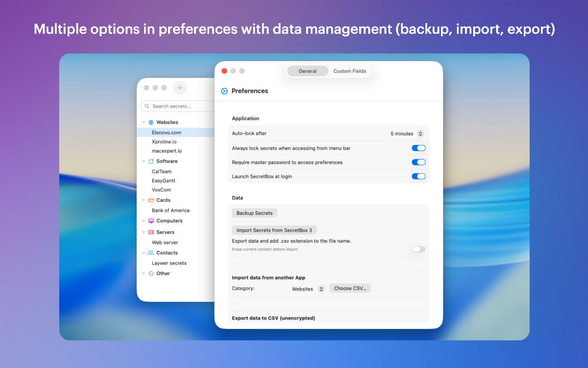Toggle require master password for preferences
The height and width of the screenshot is (368, 588).
[418, 162]
